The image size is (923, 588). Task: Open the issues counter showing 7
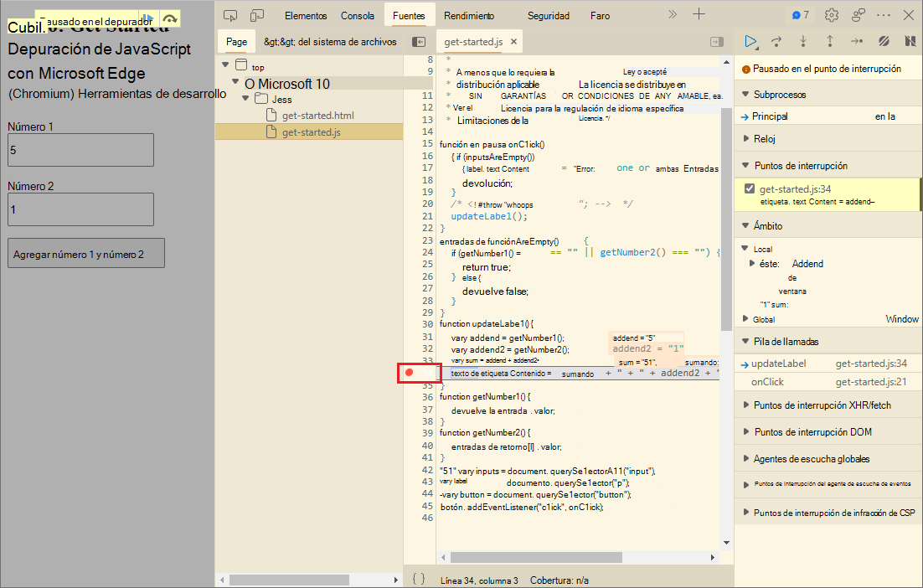tap(801, 15)
